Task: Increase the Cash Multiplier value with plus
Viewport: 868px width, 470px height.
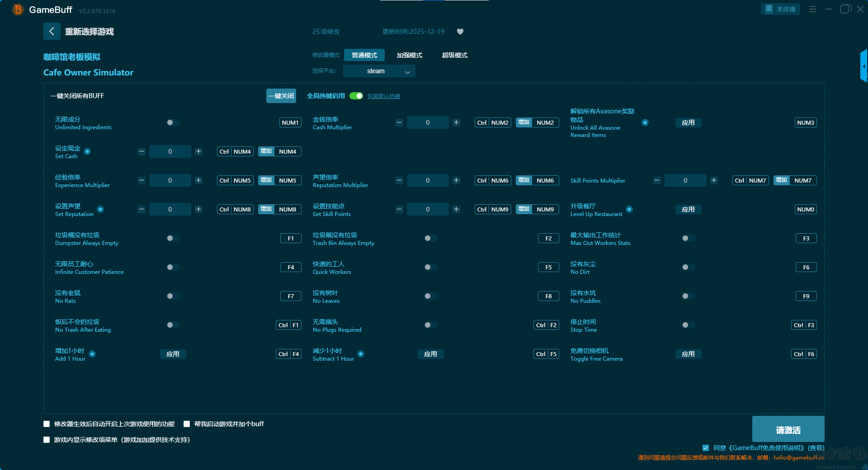Action: (456, 122)
